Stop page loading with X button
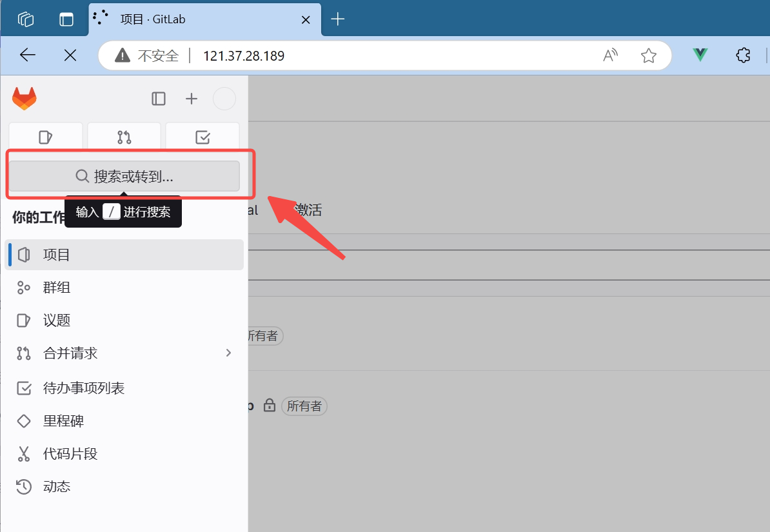 (70, 55)
